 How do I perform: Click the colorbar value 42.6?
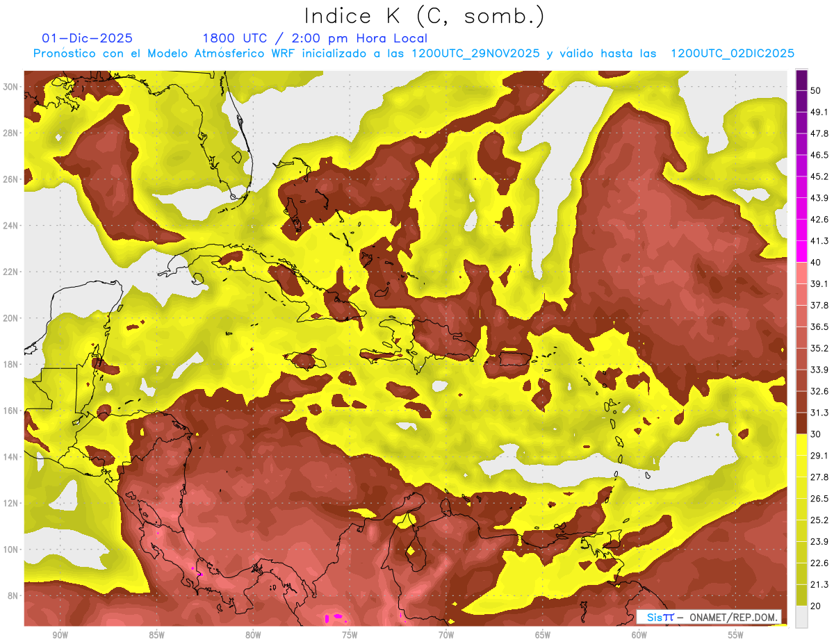[819, 220]
